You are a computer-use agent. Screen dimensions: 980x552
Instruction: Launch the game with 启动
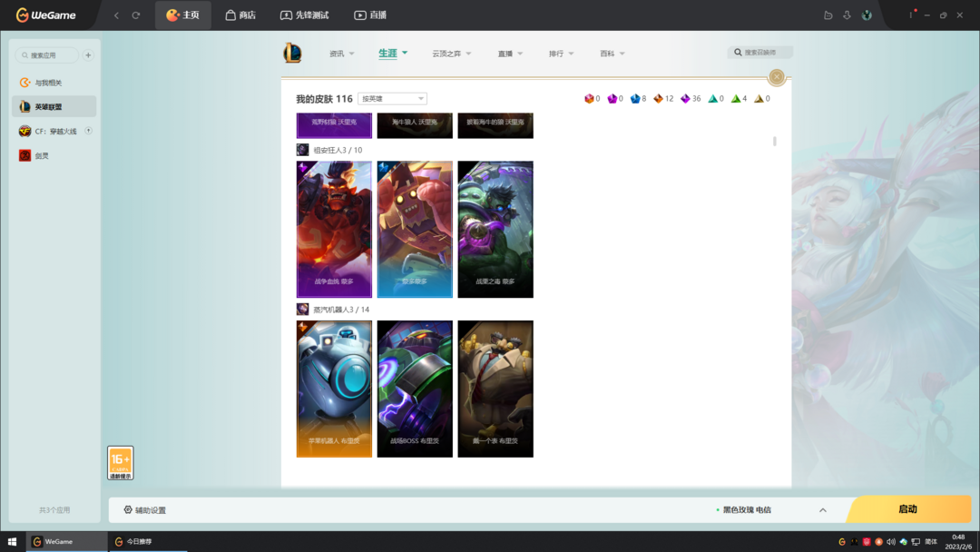click(x=908, y=509)
